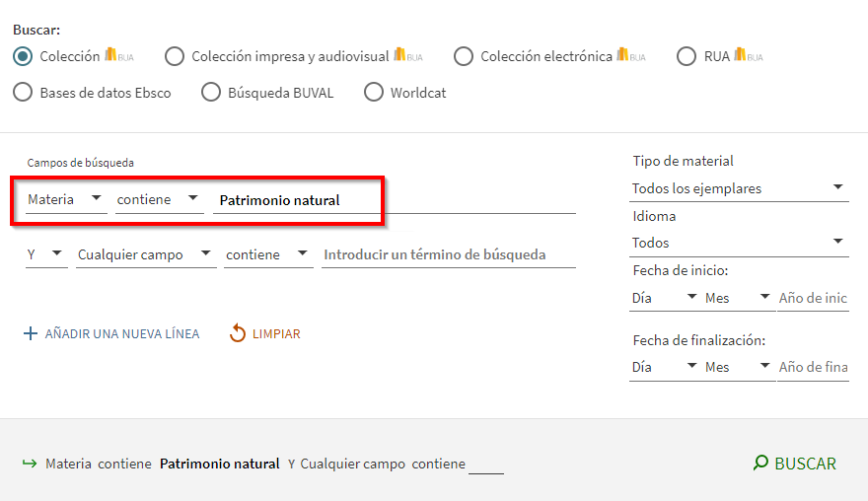
Task: Click the BUSCAR button
Action: tap(795, 464)
